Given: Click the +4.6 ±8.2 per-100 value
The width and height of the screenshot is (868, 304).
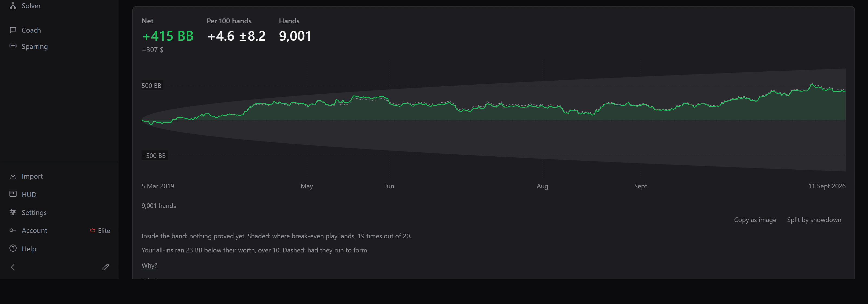Looking at the screenshot, I should [x=237, y=36].
